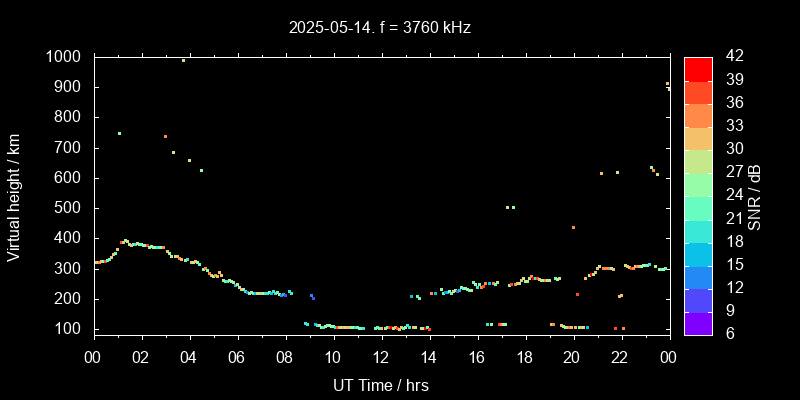Click the red 39–42 dB colorbar segment
800x400 pixels.
pyautogui.click(x=698, y=68)
